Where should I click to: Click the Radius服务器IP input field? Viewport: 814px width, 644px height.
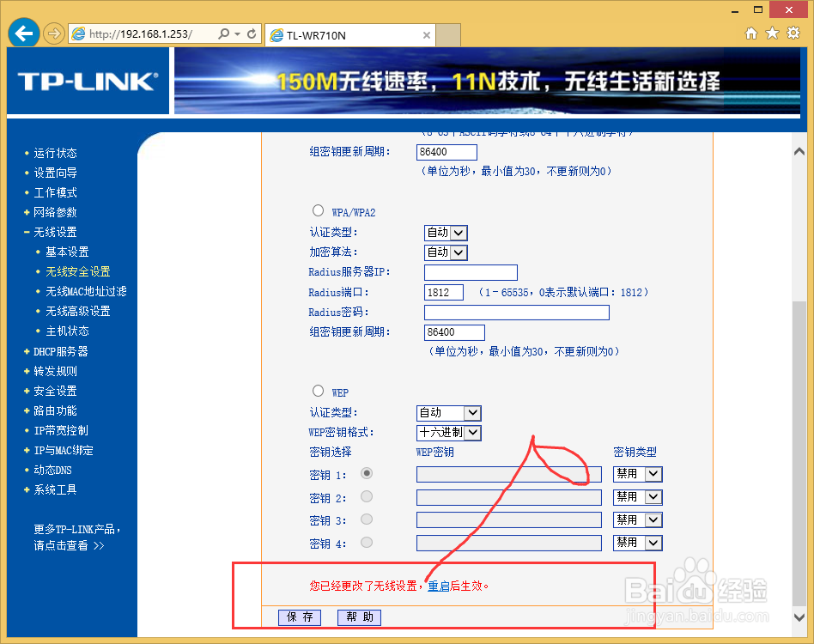pyautogui.click(x=471, y=272)
